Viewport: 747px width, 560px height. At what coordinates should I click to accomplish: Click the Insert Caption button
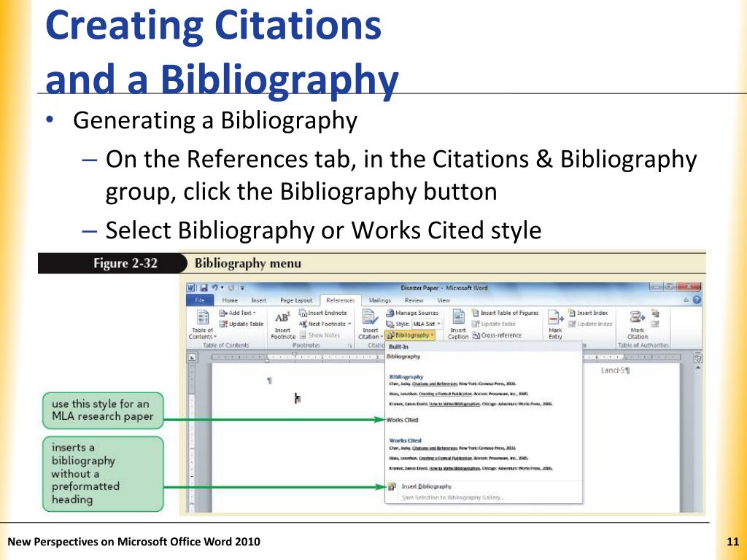(458, 324)
